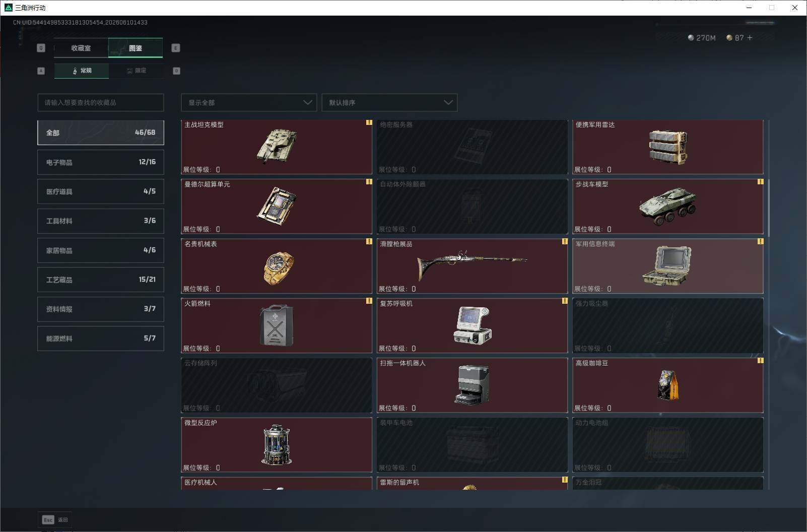
Task: Choose the 能源燃料 category filter
Action: (101, 339)
